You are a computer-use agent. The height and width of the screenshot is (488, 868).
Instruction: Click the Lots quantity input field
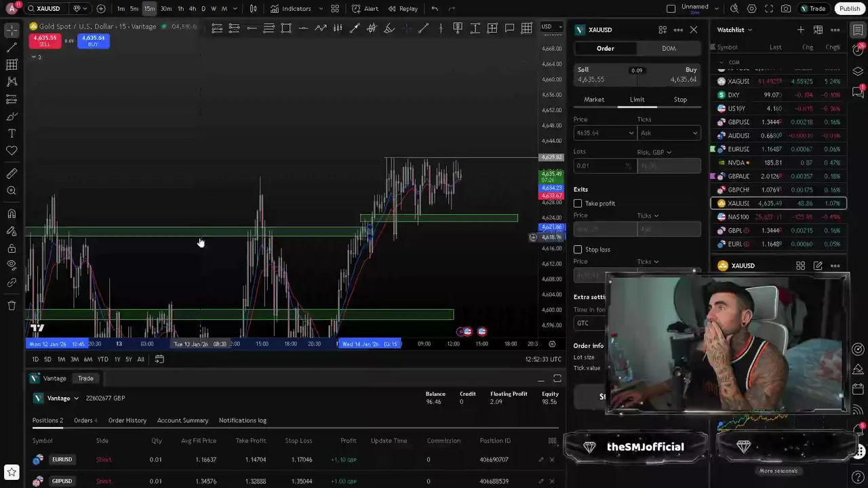pyautogui.click(x=604, y=165)
